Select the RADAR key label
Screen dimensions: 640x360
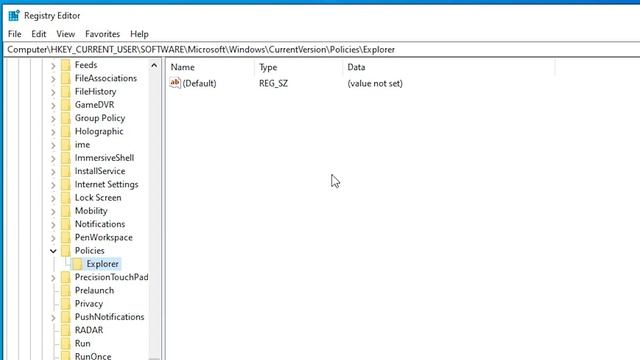point(89,330)
